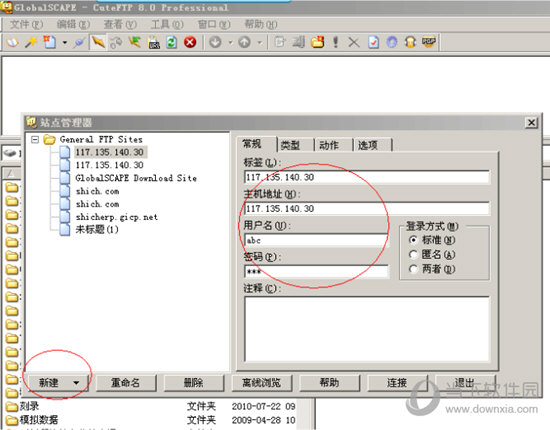The image size is (550, 430).
Task: Click the green arrow toolbar icon left of the URL icon
Action: (x=134, y=43)
